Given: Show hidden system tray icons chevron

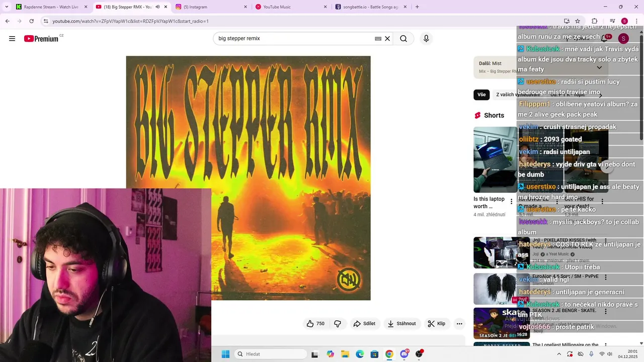Looking at the screenshot, I should pyautogui.click(x=559, y=354).
